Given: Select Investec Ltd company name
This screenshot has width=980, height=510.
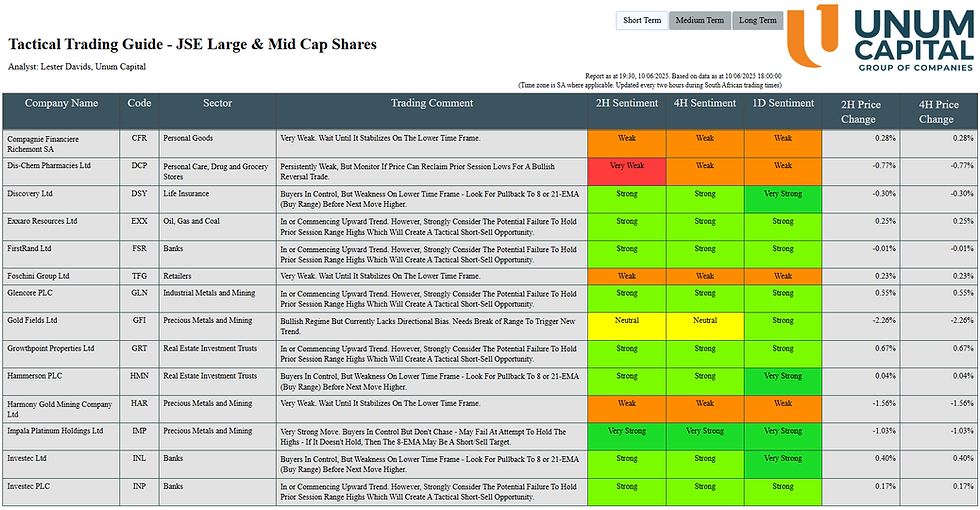Looking at the screenshot, I should (27, 459).
